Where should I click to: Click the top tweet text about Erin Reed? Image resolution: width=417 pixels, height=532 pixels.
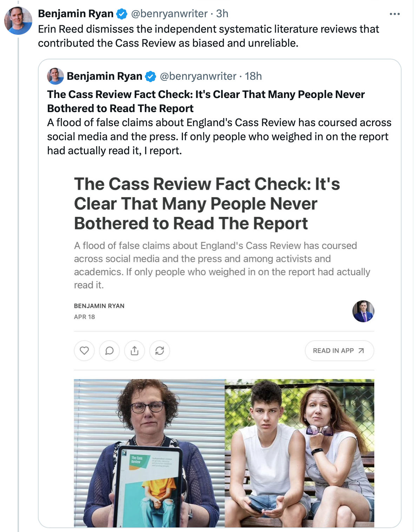pyautogui.click(x=208, y=36)
